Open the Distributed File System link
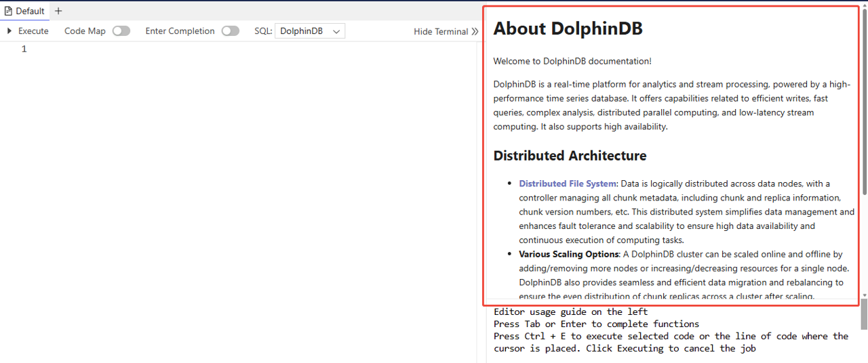Viewport: 868px width, 363px height. pyautogui.click(x=568, y=184)
